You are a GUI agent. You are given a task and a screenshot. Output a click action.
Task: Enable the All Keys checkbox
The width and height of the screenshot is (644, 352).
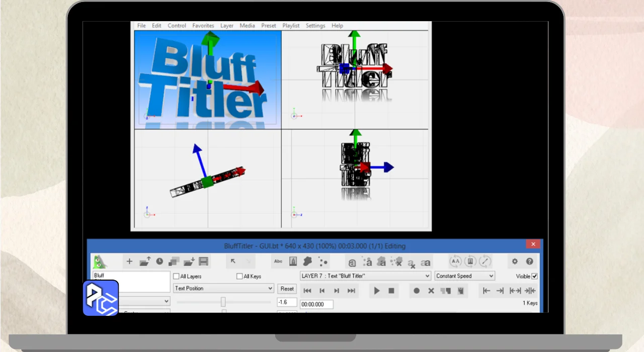(239, 276)
